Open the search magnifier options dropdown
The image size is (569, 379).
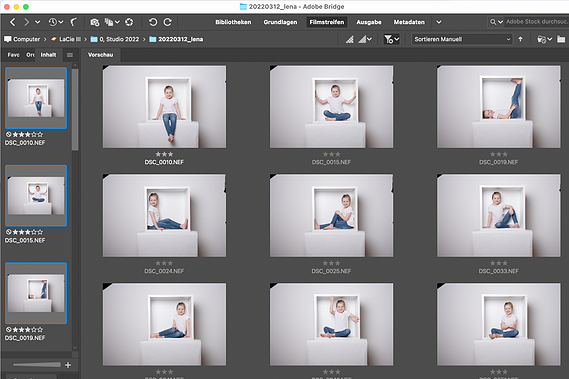(x=496, y=22)
